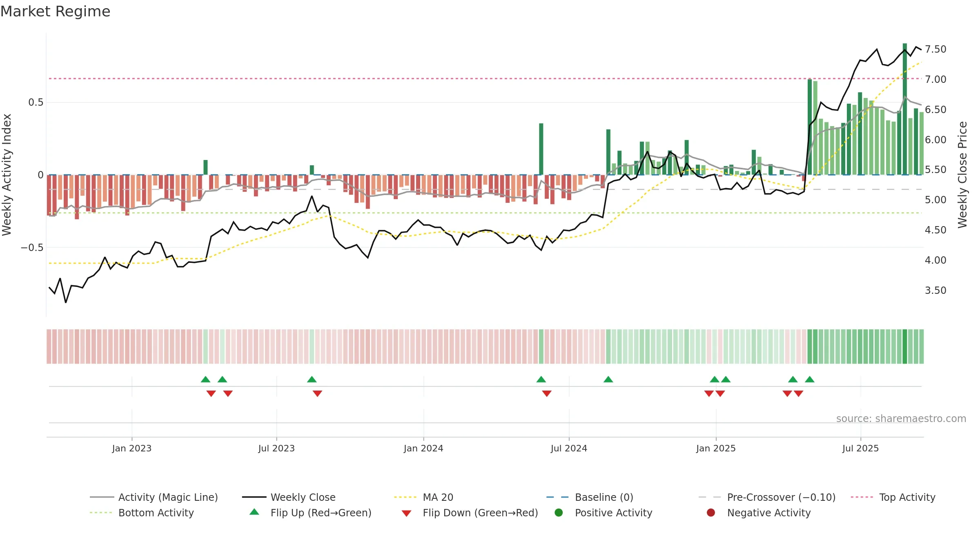Click the 0.5 activity axis tick
This screenshot has height=551, width=980.
pyautogui.click(x=36, y=102)
